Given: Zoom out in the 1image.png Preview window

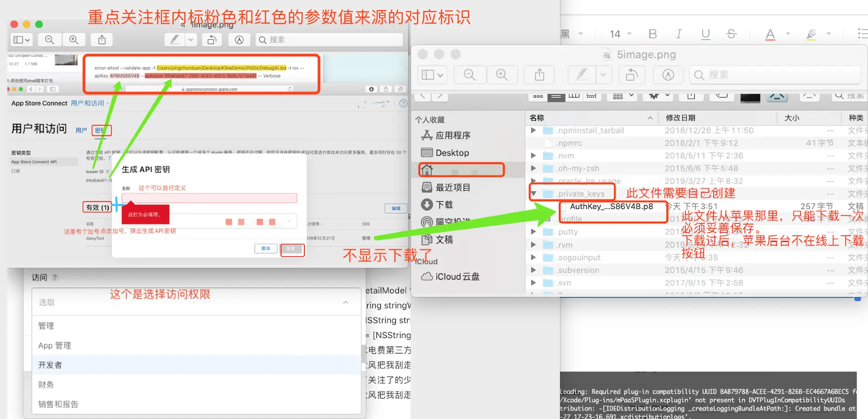Looking at the screenshot, I should (50, 40).
